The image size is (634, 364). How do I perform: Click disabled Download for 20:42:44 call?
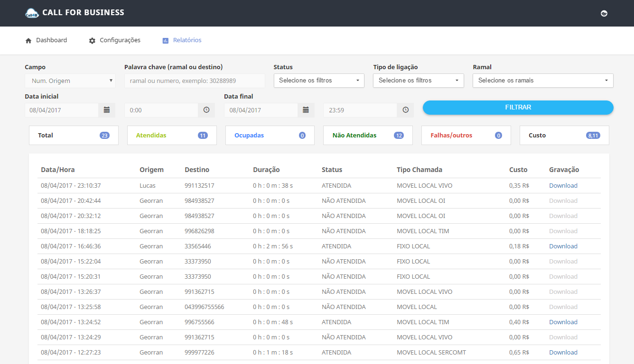563,200
